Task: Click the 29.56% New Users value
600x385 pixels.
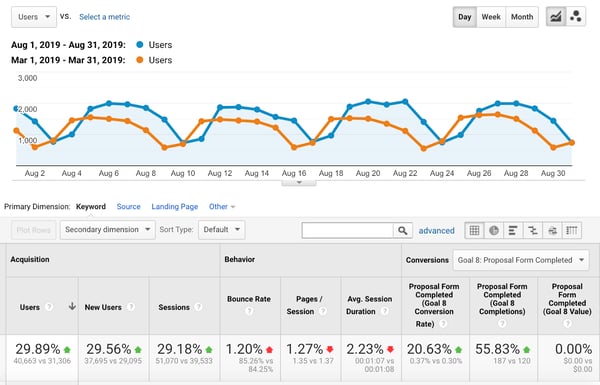Action: coord(109,349)
